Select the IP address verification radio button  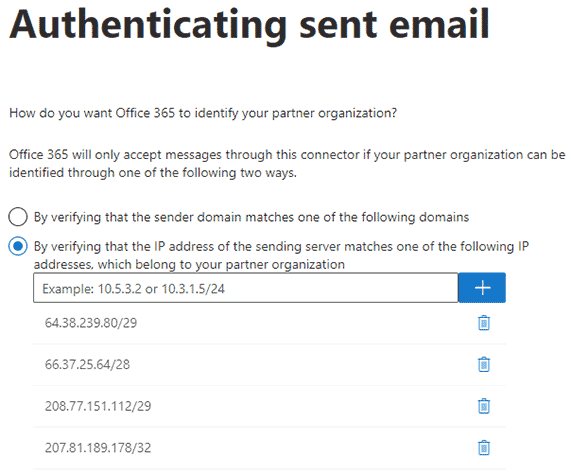[18, 247]
